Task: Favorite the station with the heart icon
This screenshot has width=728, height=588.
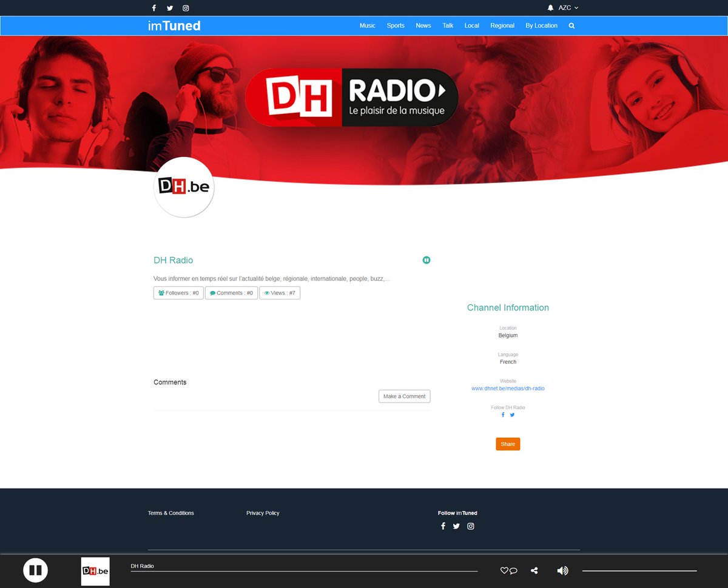Action: pyautogui.click(x=504, y=570)
